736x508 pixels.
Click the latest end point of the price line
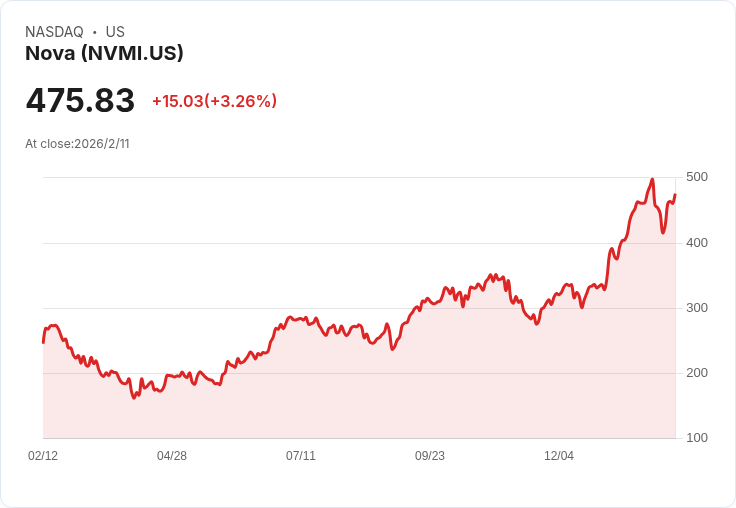coord(675,194)
